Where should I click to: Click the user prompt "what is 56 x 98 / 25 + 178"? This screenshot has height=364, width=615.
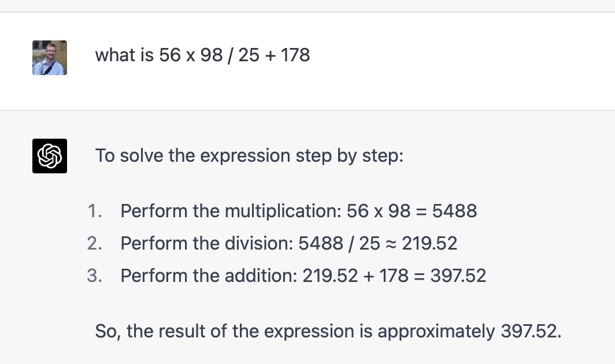click(202, 55)
